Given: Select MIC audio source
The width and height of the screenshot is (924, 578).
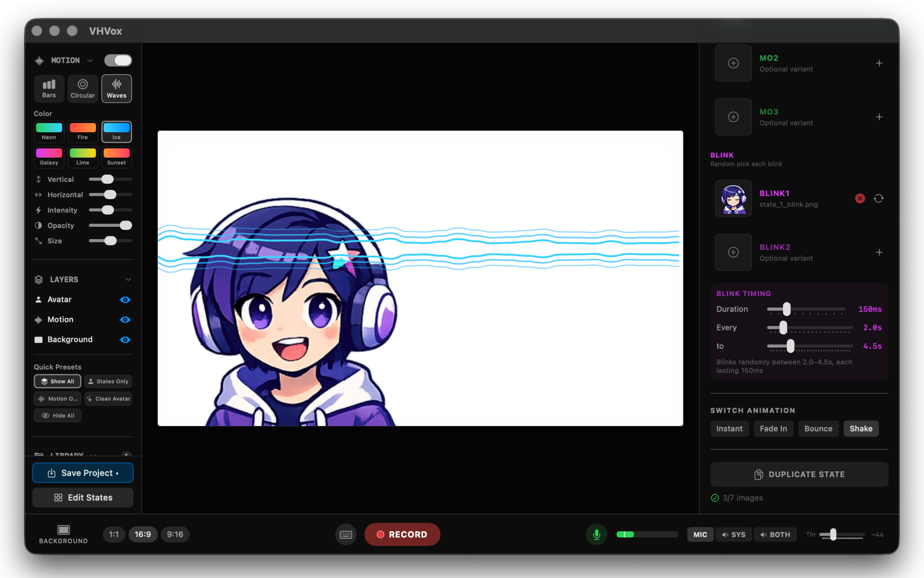Looking at the screenshot, I should tap(700, 534).
